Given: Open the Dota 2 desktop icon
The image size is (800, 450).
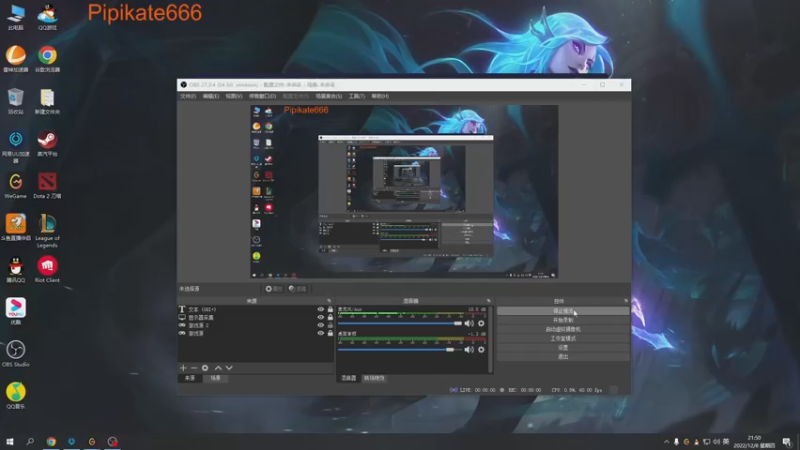Looking at the screenshot, I should pyautogui.click(x=47, y=186).
